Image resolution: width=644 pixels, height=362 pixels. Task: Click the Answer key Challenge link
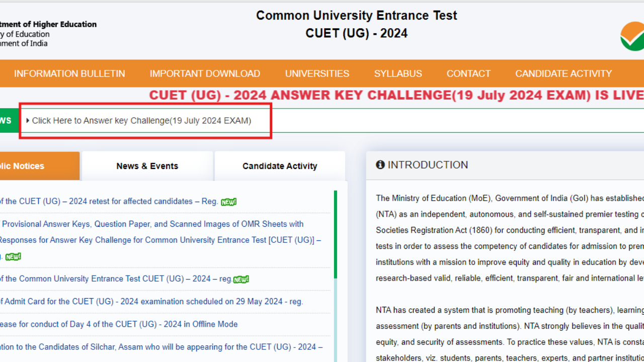[x=141, y=121]
